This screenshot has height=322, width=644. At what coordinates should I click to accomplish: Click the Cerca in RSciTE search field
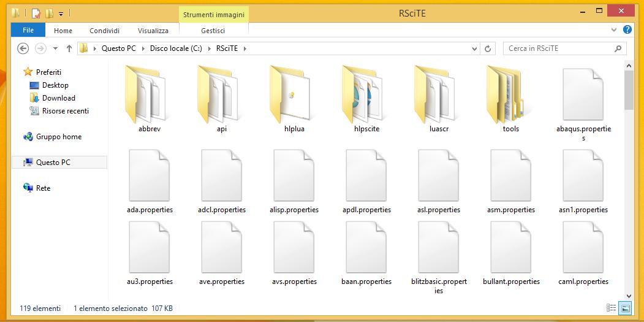tap(558, 48)
